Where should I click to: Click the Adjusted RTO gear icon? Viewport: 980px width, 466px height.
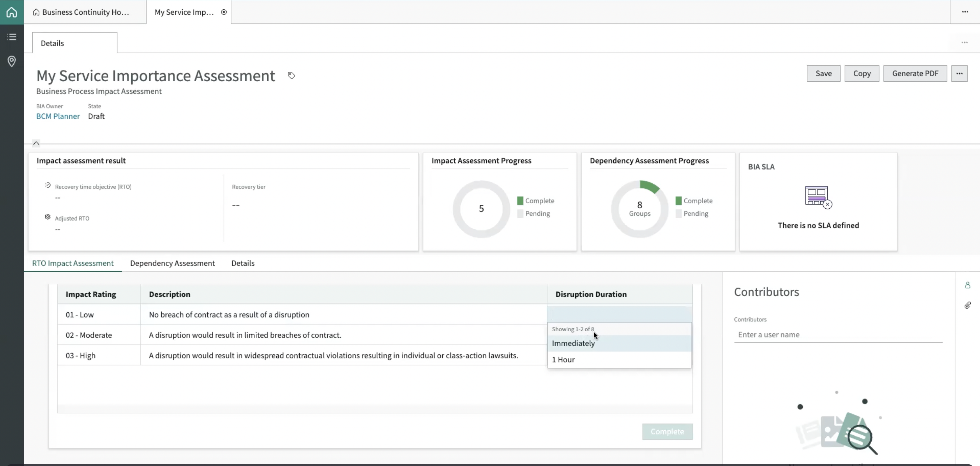click(x=48, y=217)
